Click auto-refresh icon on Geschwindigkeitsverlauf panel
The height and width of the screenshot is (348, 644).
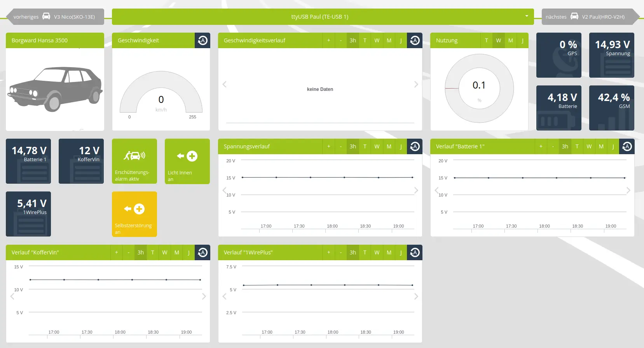click(415, 40)
